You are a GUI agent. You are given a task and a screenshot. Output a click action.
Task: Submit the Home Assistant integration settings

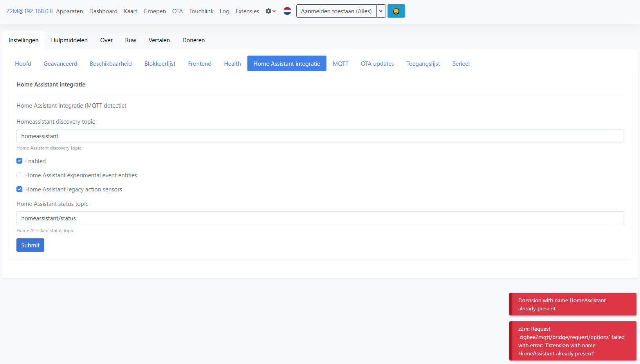click(30, 245)
